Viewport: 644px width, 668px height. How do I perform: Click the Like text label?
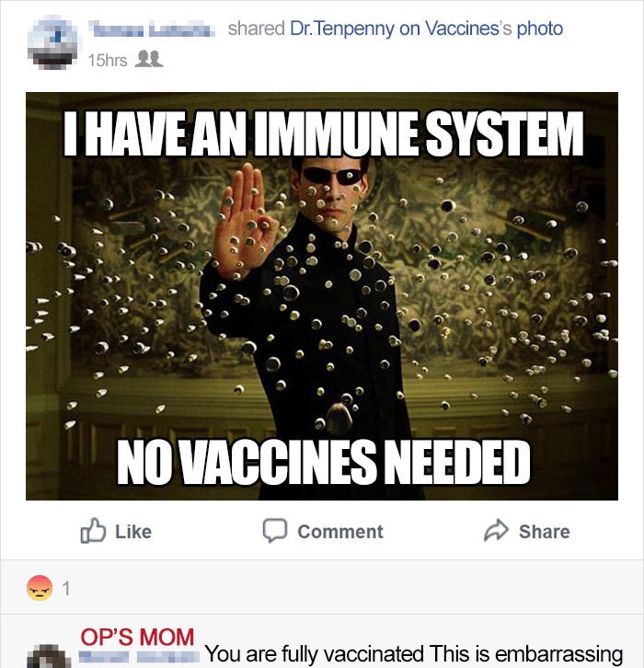click(x=133, y=532)
